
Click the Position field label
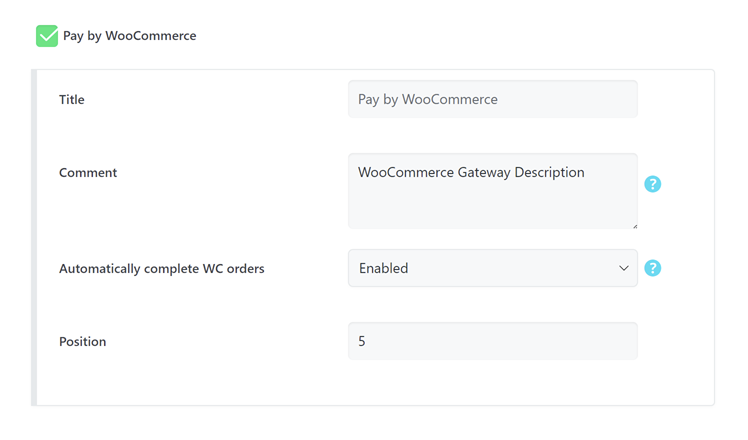tap(82, 342)
